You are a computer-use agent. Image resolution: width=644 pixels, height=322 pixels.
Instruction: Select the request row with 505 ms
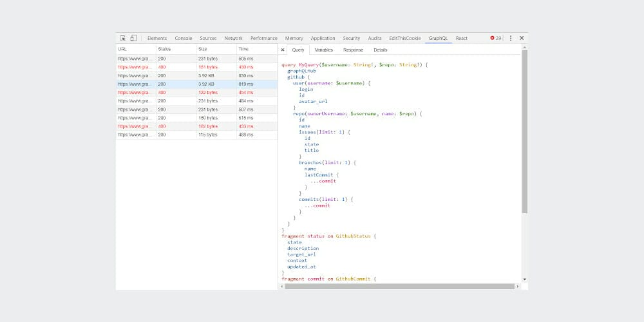(196, 59)
